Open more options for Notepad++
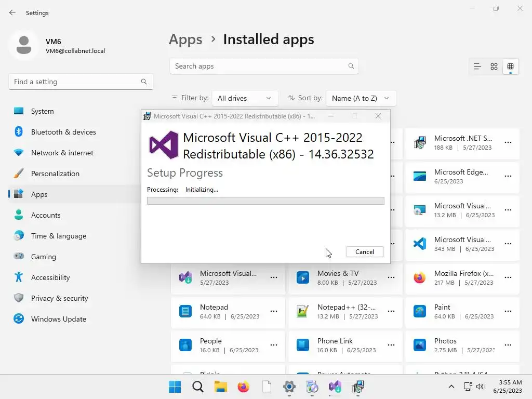Viewport: 532px width, 399px height. tap(391, 311)
